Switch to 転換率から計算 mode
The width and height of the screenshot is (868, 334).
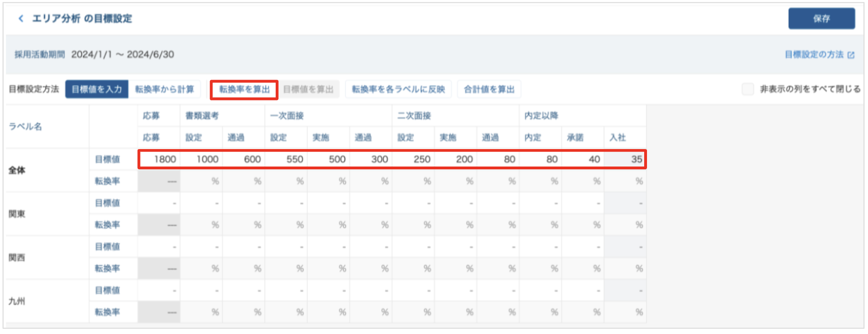pyautogui.click(x=164, y=89)
